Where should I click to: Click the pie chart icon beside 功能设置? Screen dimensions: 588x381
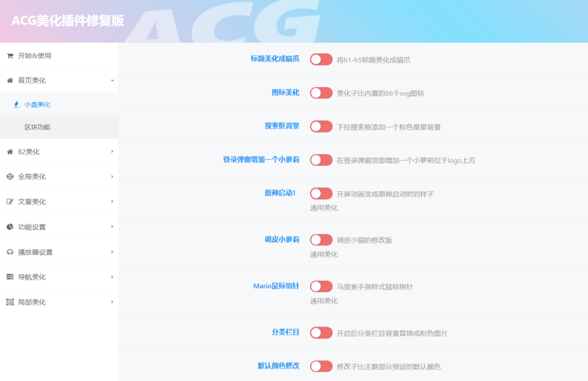[10, 227]
